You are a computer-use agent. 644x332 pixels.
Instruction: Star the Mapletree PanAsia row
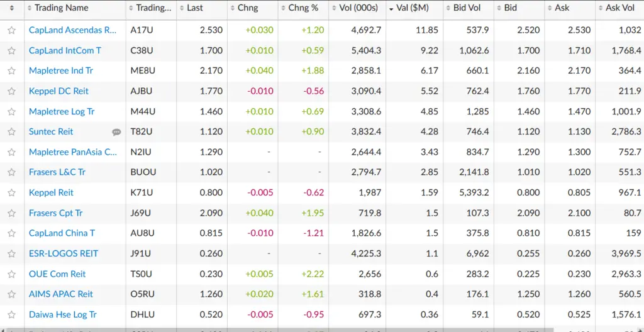point(11,152)
